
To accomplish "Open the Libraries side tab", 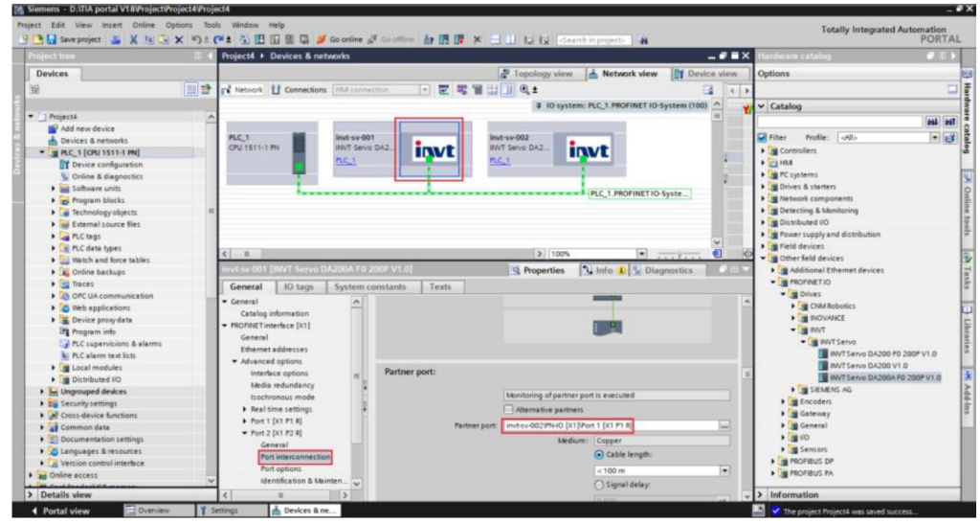I will tap(969, 329).
